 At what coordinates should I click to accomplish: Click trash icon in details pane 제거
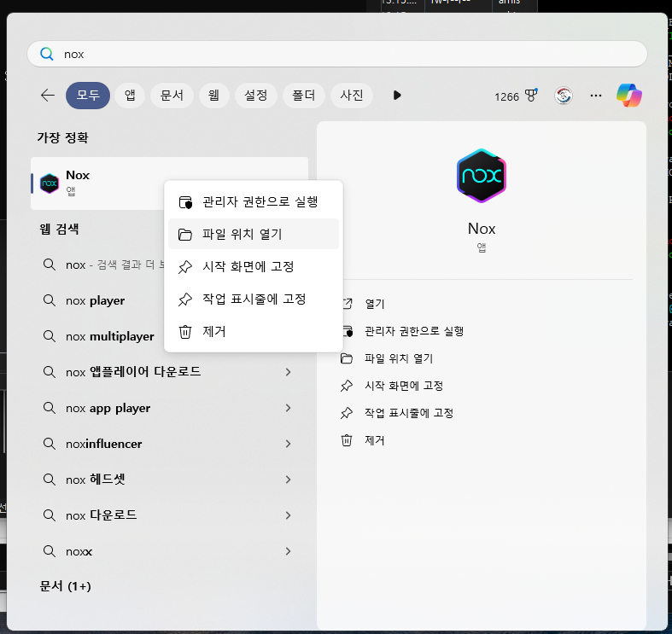(347, 441)
